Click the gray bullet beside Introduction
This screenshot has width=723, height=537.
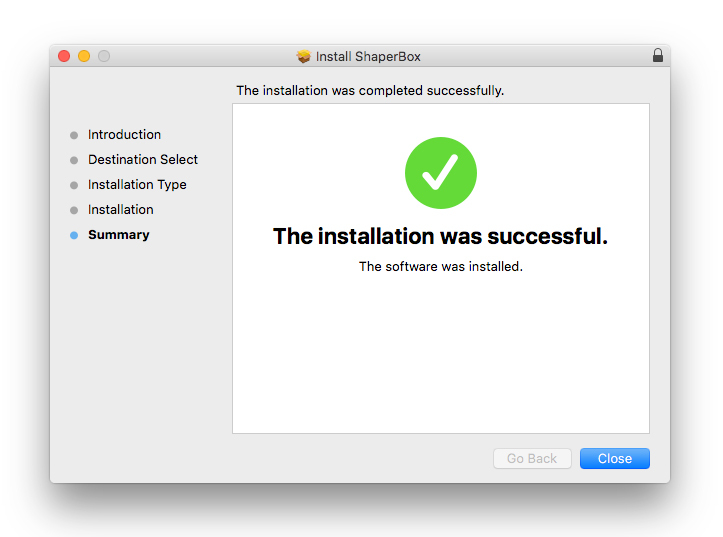tap(74, 135)
